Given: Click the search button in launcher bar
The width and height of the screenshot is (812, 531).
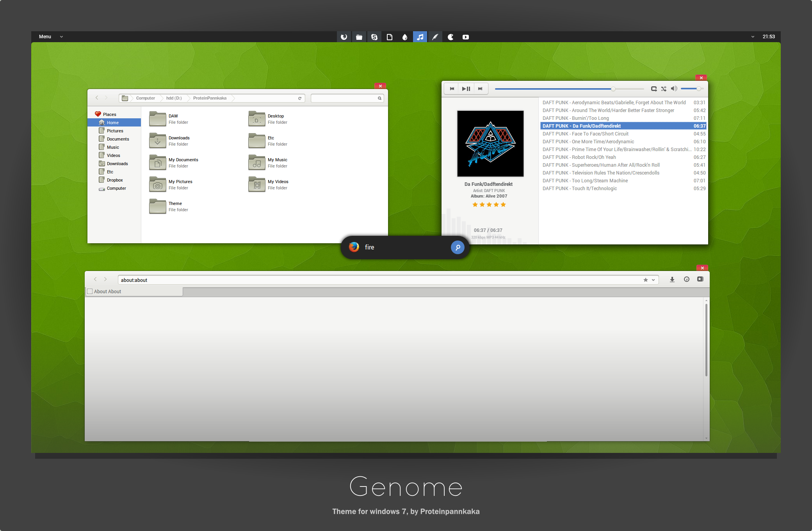Looking at the screenshot, I should [458, 247].
